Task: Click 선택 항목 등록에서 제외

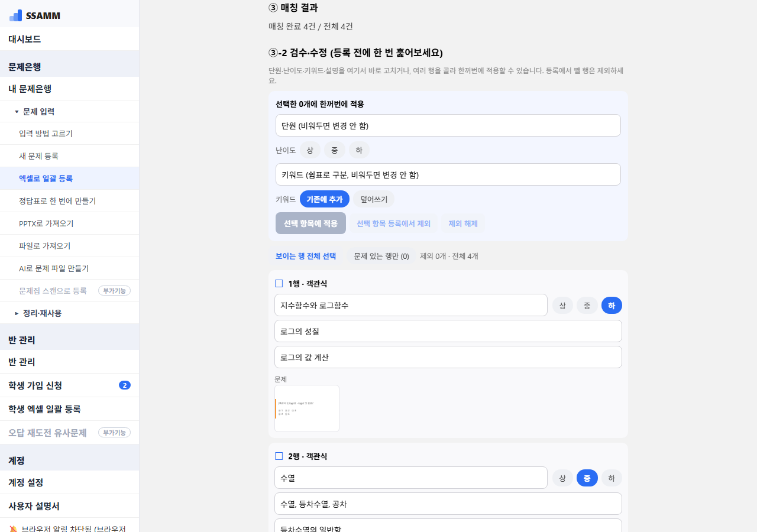Action: pos(393,223)
